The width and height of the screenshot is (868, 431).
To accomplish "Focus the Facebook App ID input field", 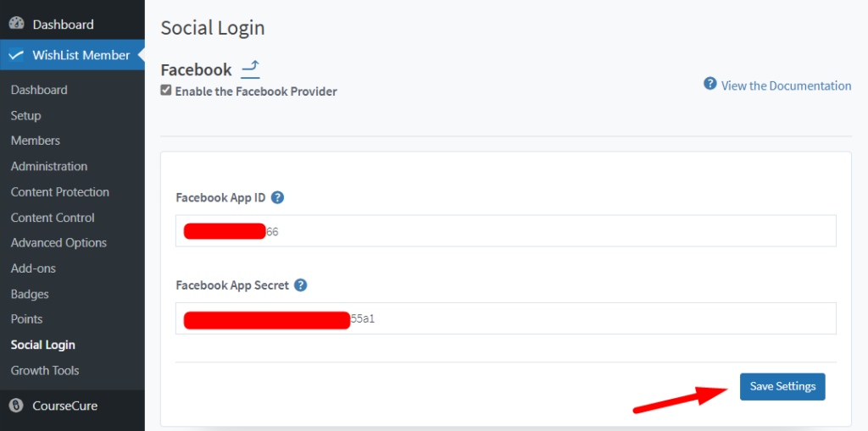I will [x=506, y=230].
